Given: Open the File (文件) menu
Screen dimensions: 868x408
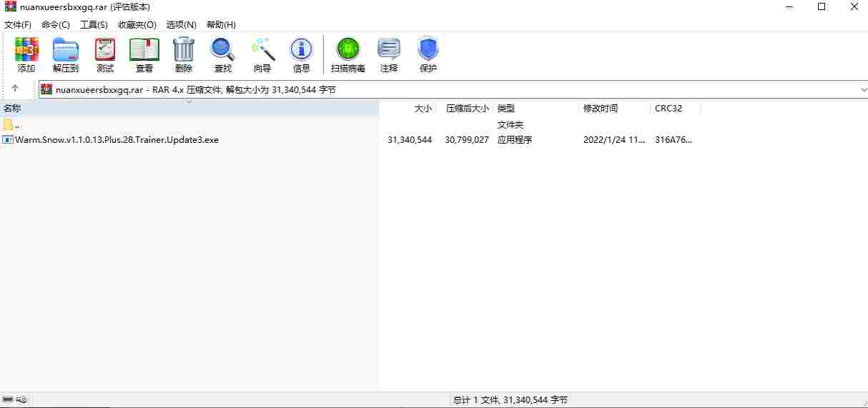Looking at the screenshot, I should (18, 24).
